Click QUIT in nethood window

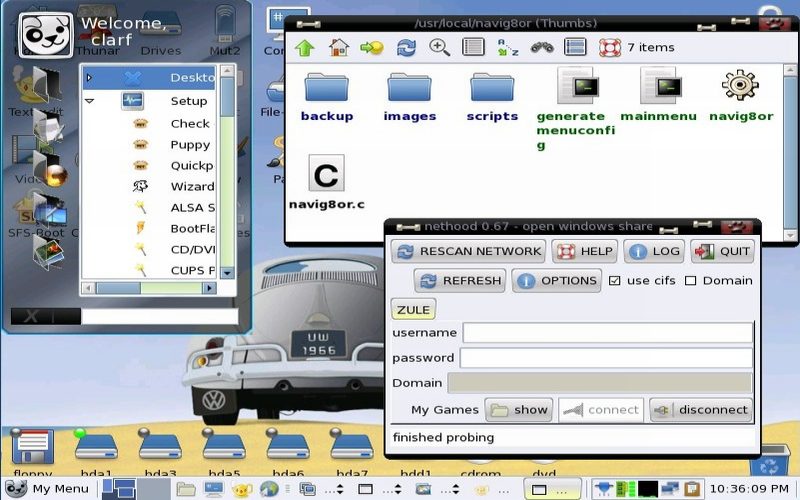[722, 252]
